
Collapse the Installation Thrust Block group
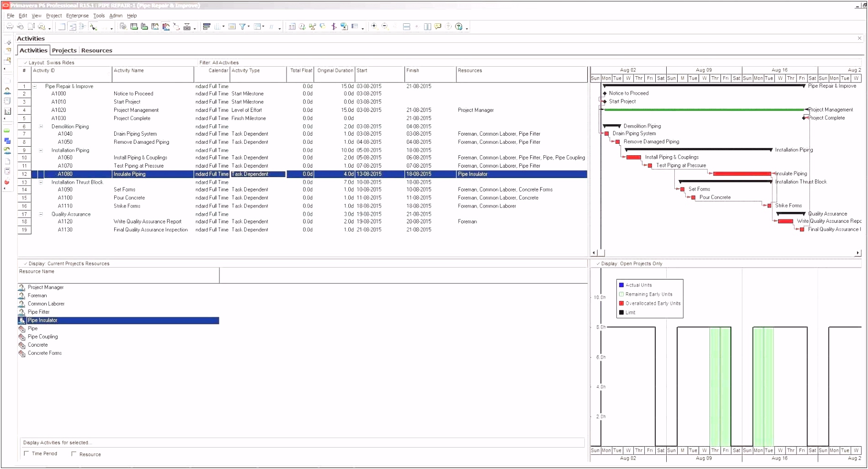(41, 182)
